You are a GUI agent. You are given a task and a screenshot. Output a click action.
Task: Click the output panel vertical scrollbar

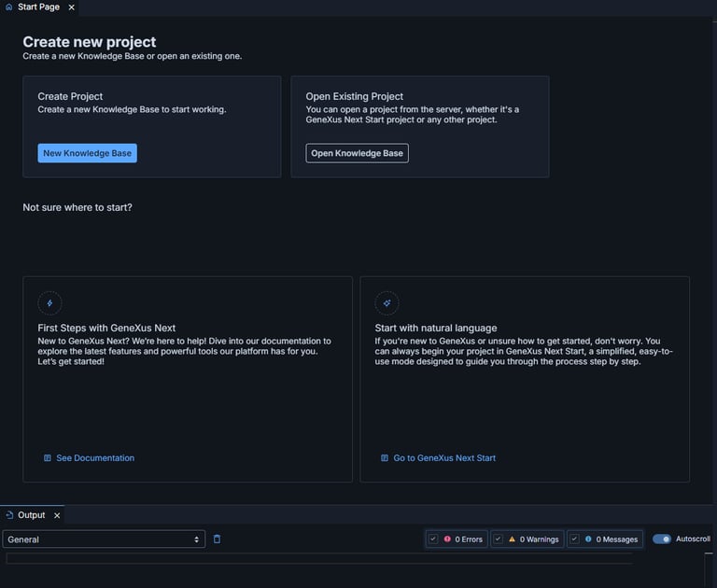coord(709,569)
